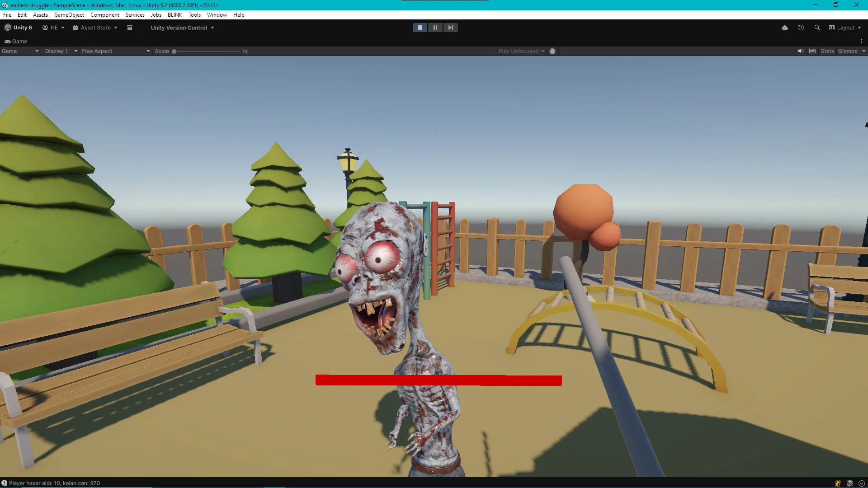This screenshot has height=488, width=868.
Task: Open the Layout dropdown
Action: click(845, 28)
